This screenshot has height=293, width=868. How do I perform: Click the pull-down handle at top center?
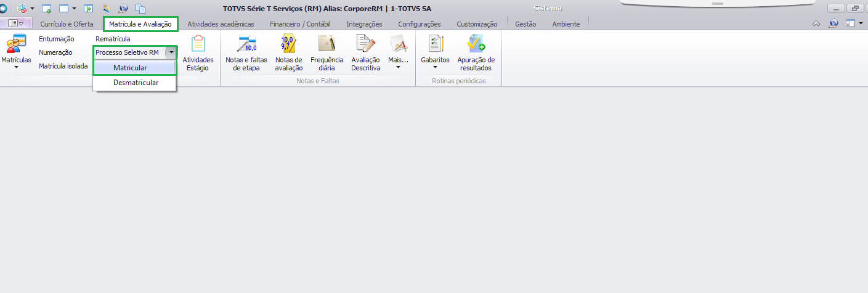(716, 3)
